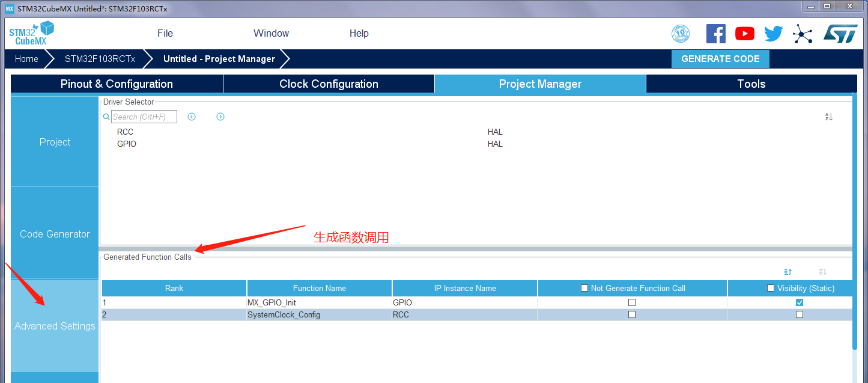868x383 pixels.
Task: Click the GENERATE CODE button
Action: click(x=720, y=59)
